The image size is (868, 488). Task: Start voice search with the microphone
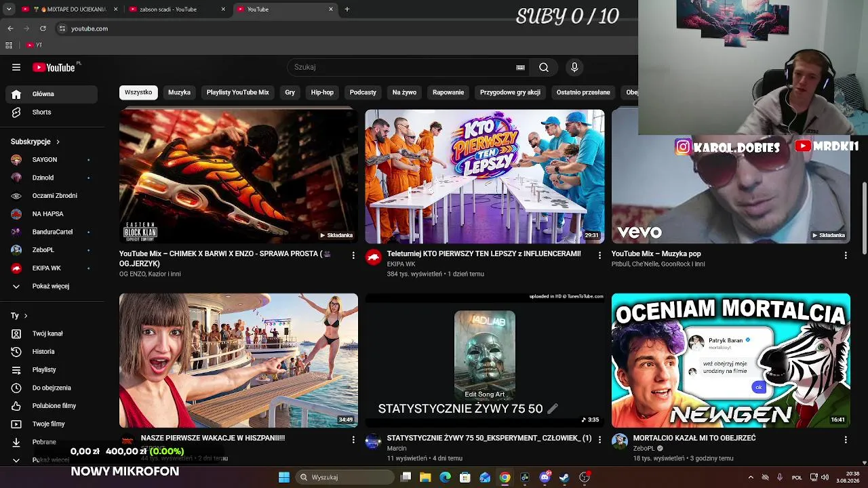(574, 67)
